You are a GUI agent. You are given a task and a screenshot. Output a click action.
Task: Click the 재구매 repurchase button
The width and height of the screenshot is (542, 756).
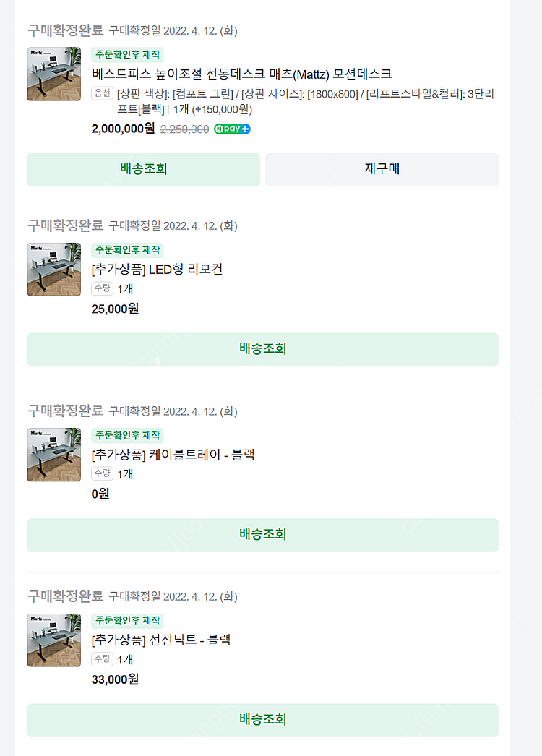click(382, 169)
